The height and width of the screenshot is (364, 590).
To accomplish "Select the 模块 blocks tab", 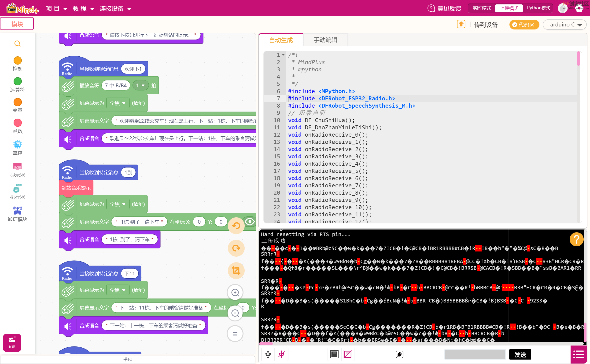I will tap(17, 24).
